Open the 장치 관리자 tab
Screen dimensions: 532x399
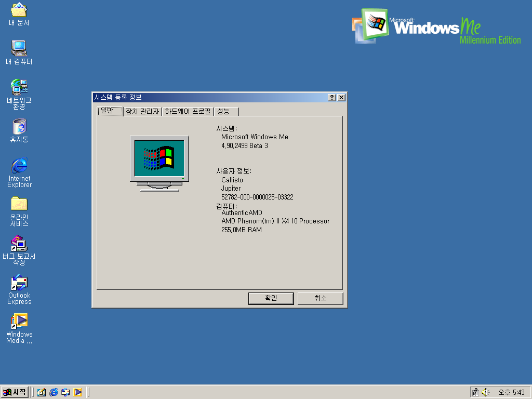pyautogui.click(x=142, y=111)
